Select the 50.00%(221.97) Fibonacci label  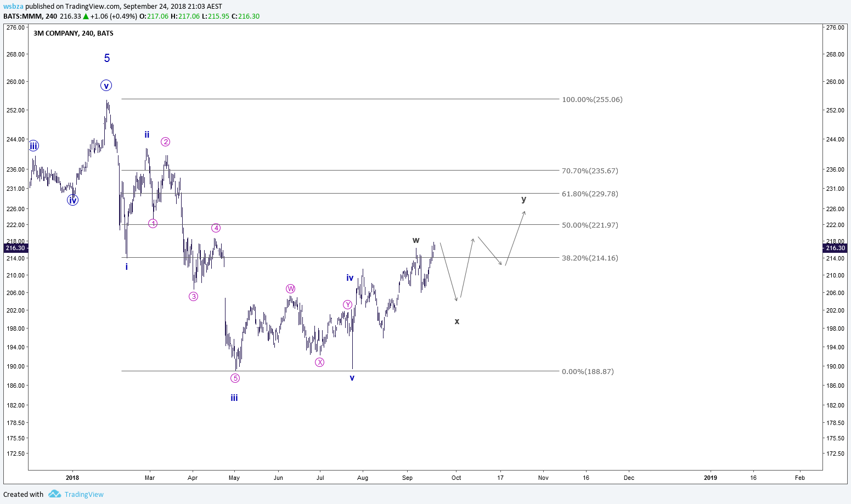pos(590,225)
